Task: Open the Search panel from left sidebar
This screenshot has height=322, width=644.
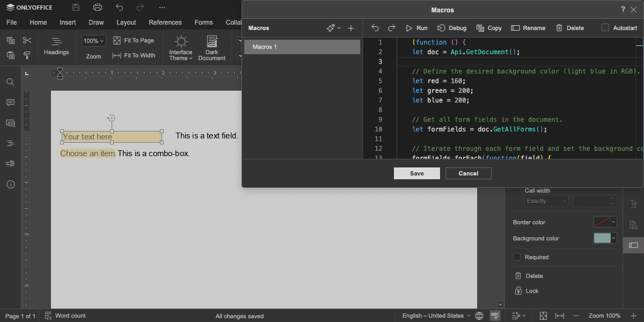Action: tap(10, 82)
